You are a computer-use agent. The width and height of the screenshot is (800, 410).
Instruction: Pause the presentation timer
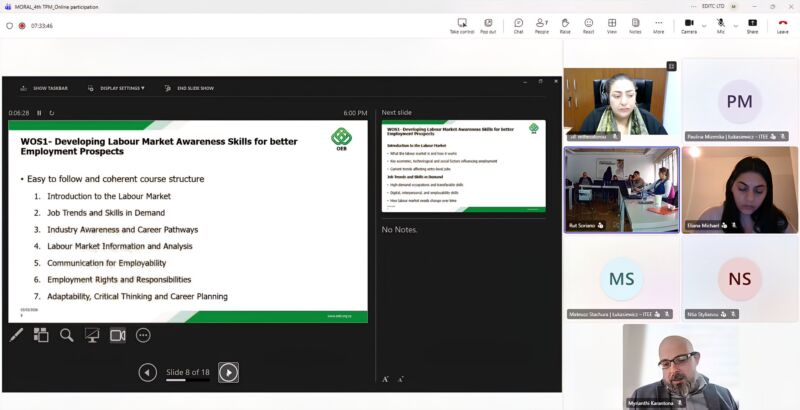click(40, 113)
